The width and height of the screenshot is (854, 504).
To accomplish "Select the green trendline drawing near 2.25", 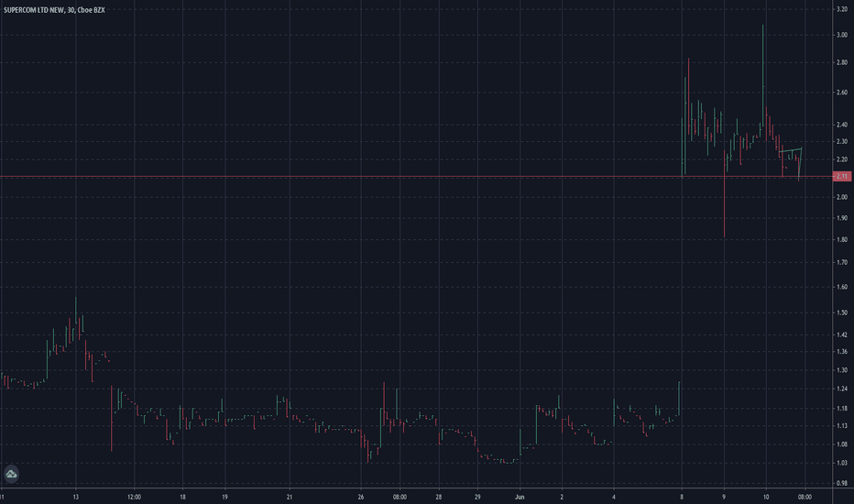I will pos(791,149).
